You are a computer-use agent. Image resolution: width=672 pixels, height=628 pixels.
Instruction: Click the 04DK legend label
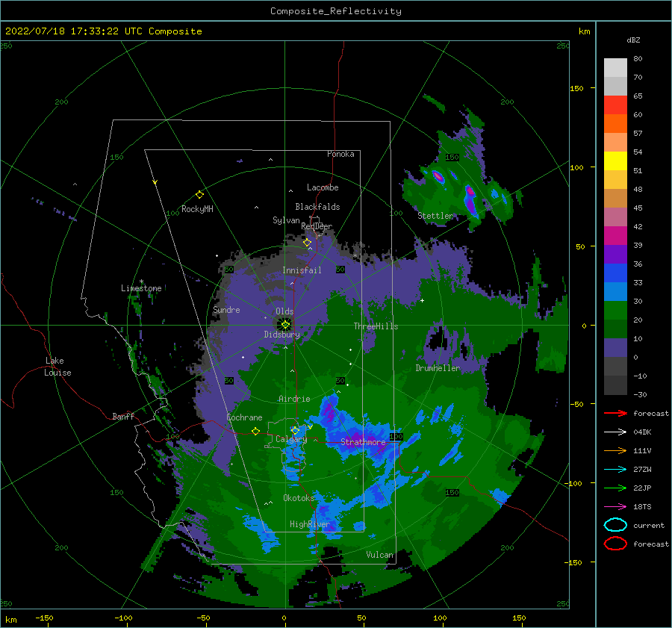tap(642, 432)
